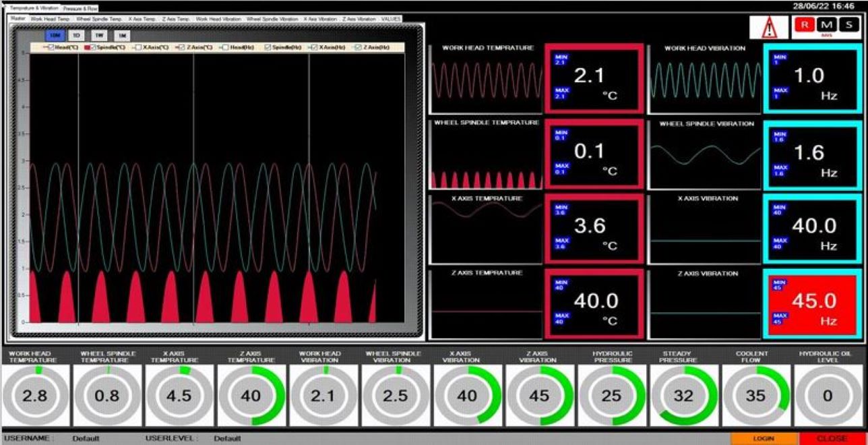Viewport: 868px width, 445px height.
Task: Toggle the Spindle(Hz) series checkbox
Action: pos(268,48)
